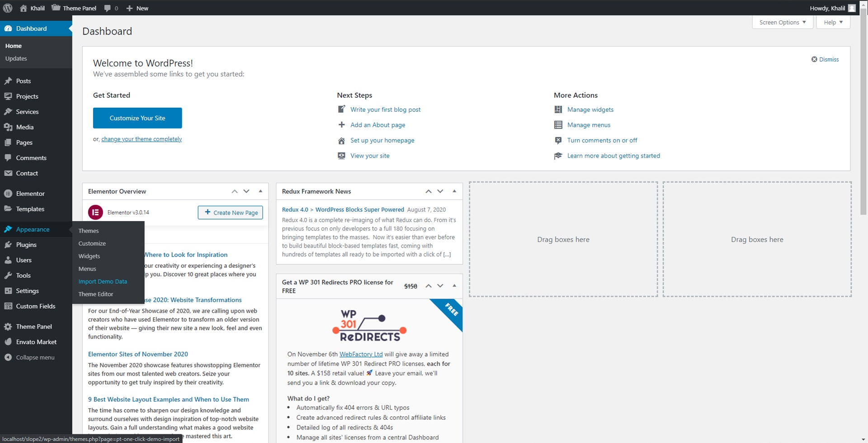
Task: Click the WordPress logo icon in admin bar
Action: click(8, 8)
